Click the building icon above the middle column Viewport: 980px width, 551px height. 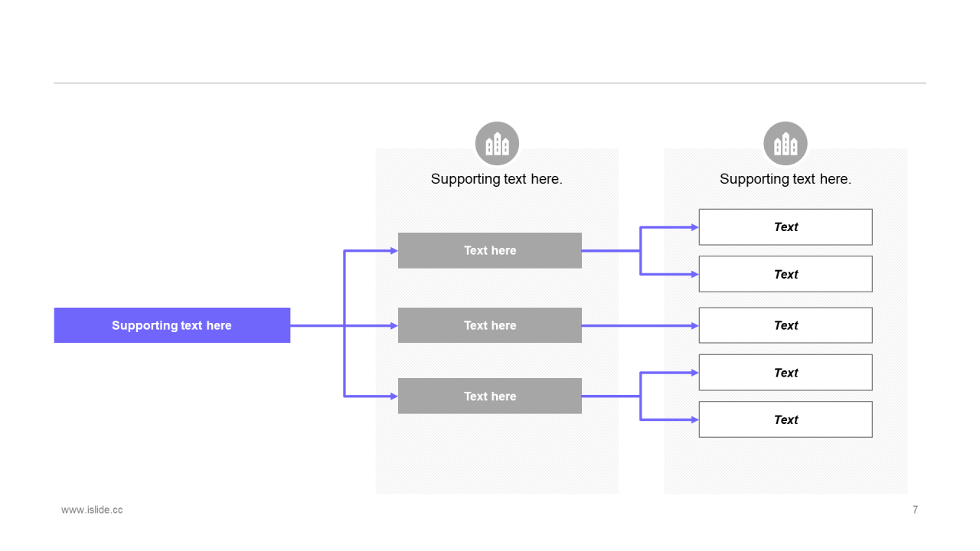pos(497,144)
